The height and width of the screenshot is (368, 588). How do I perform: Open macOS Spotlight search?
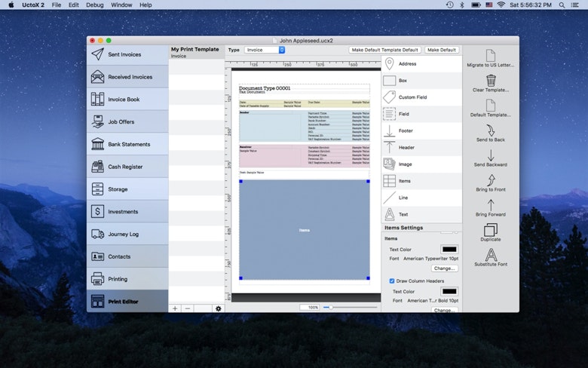point(562,5)
